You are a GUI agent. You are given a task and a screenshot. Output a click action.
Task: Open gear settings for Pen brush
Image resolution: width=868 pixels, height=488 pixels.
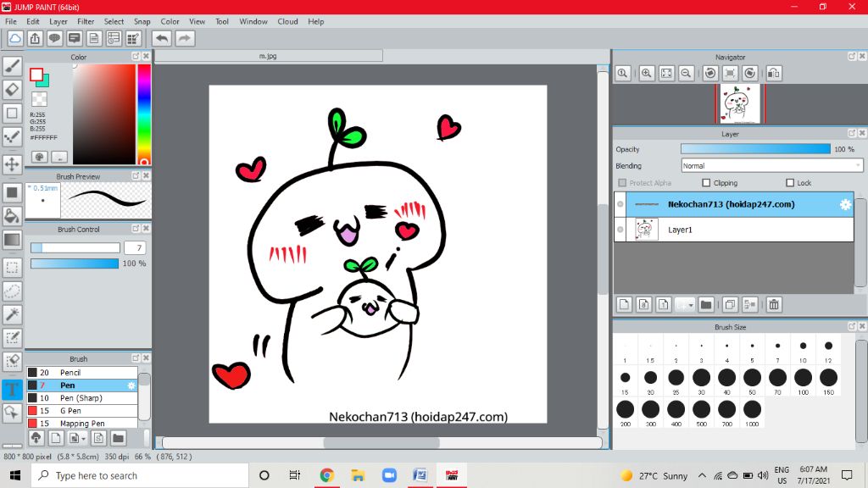pos(131,385)
